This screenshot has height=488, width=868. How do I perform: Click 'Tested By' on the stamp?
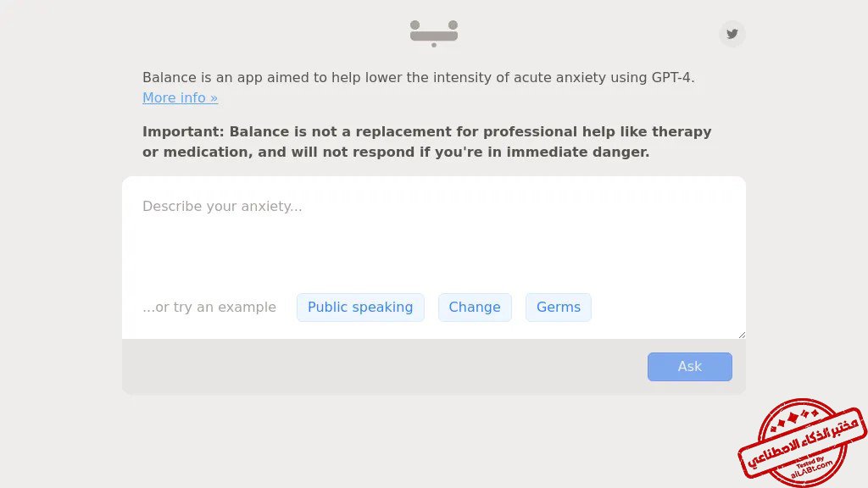click(x=808, y=460)
